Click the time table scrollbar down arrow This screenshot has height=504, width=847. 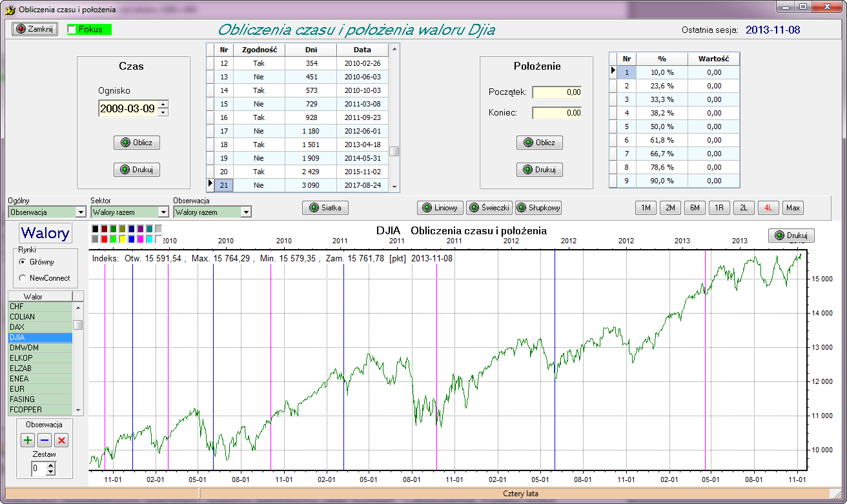click(x=394, y=187)
